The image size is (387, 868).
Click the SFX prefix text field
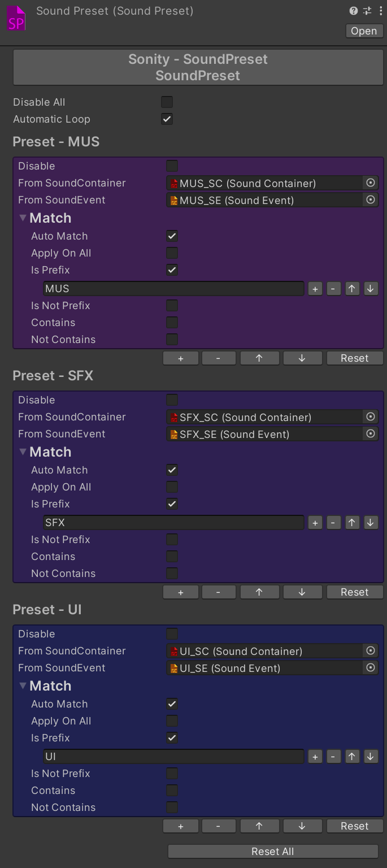pos(173,523)
